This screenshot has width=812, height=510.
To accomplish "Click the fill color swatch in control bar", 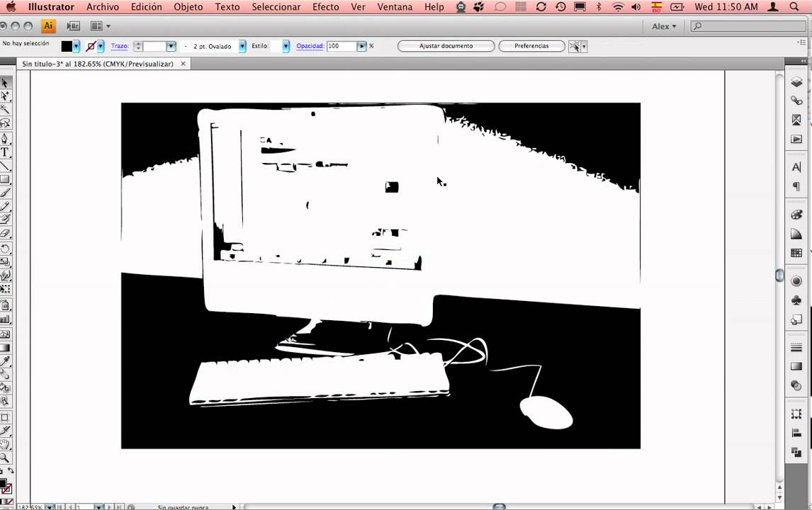I will coord(67,46).
